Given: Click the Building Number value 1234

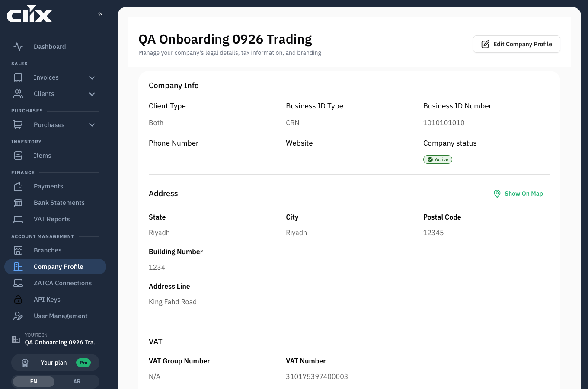Looking at the screenshot, I should (x=157, y=267).
